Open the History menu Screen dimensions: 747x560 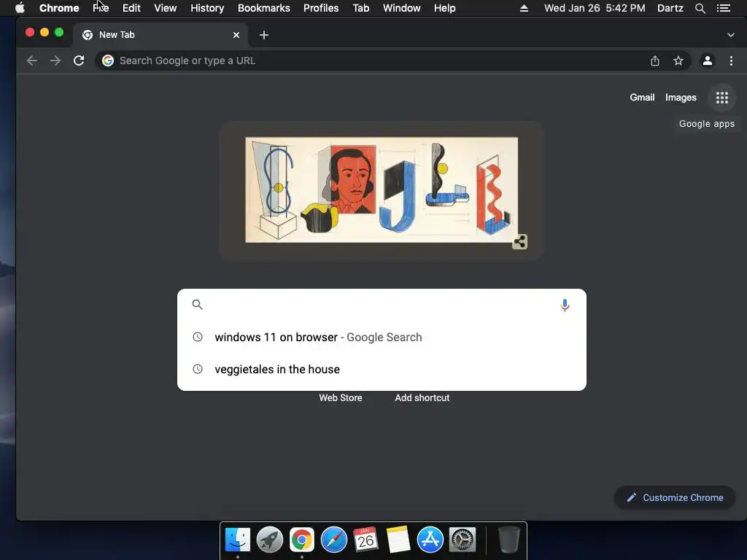point(207,8)
